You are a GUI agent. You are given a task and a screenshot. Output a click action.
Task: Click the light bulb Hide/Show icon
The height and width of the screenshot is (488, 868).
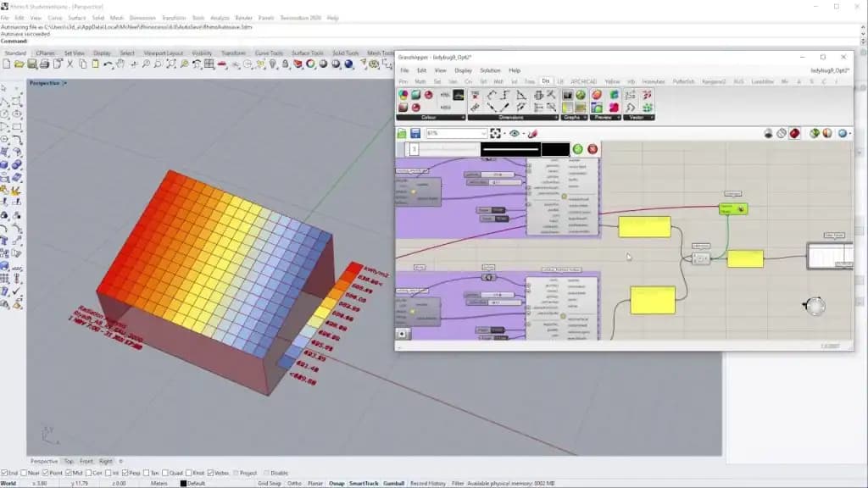click(273, 64)
